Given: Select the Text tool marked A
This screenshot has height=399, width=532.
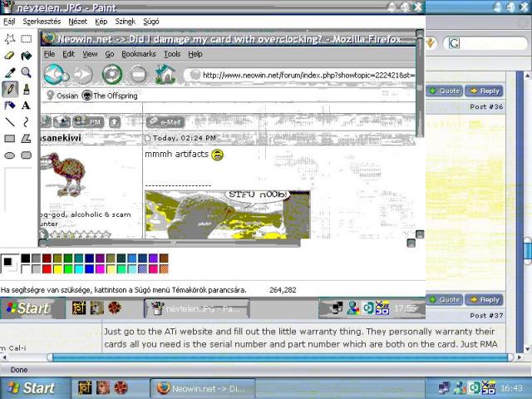Looking at the screenshot, I should (x=26, y=106).
